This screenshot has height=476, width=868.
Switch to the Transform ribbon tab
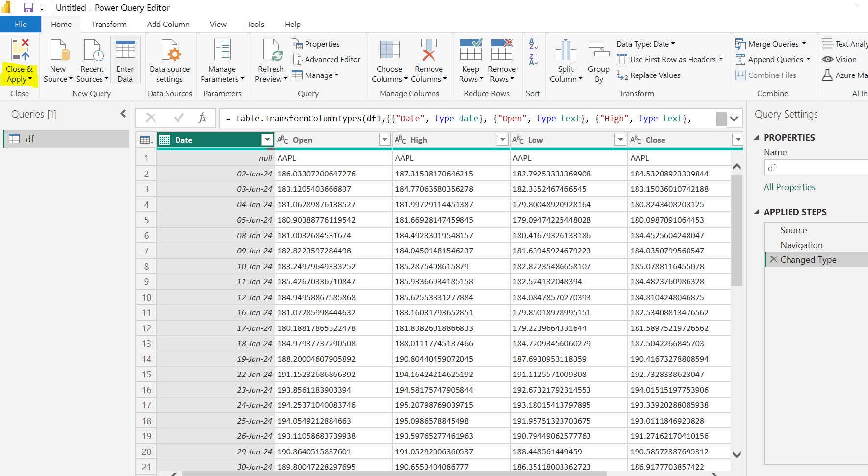[x=109, y=24]
